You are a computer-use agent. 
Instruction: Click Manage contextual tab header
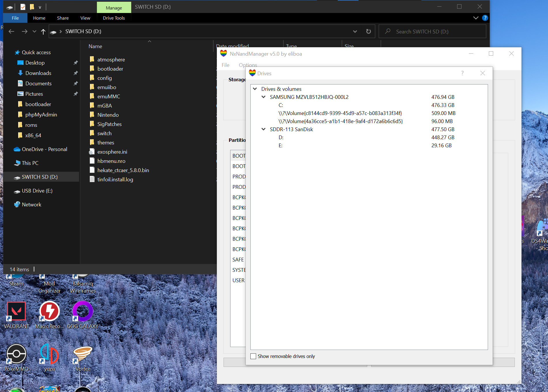[114, 7]
